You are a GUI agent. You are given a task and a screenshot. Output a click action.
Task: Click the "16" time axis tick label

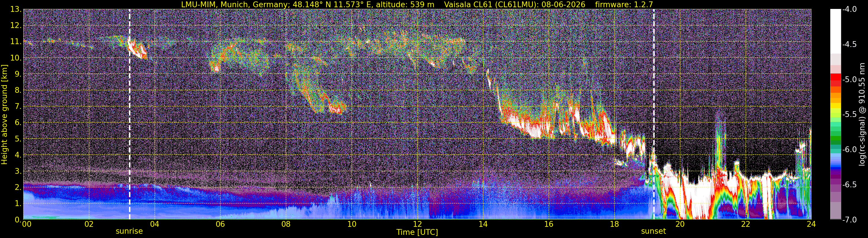point(548,224)
